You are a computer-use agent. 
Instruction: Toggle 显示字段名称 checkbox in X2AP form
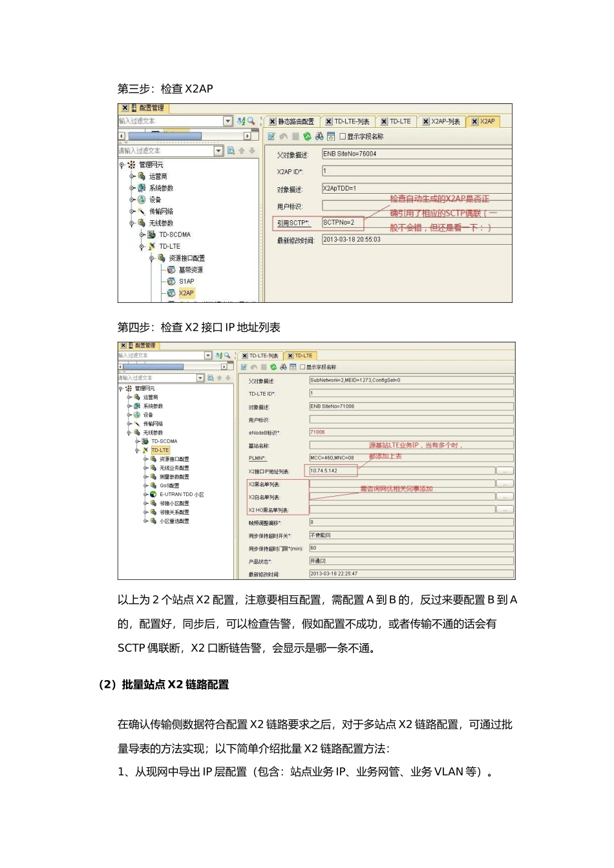point(343,137)
